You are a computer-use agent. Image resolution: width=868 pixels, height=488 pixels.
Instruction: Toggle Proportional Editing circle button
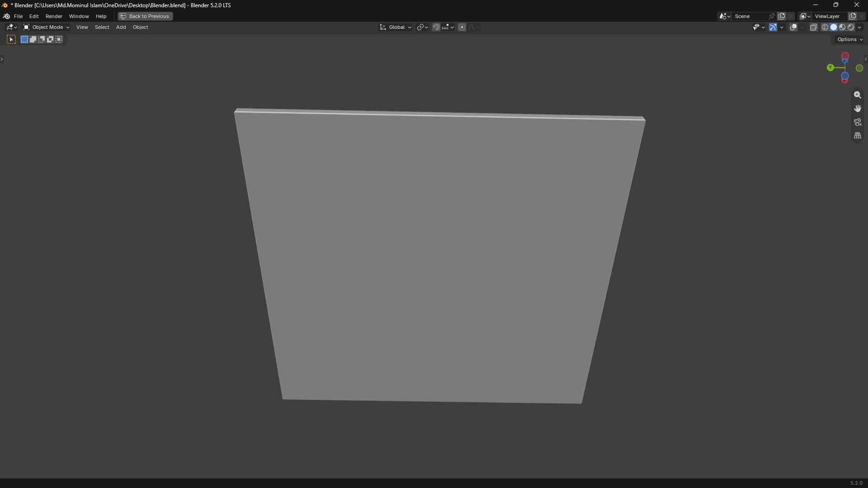tap(462, 28)
